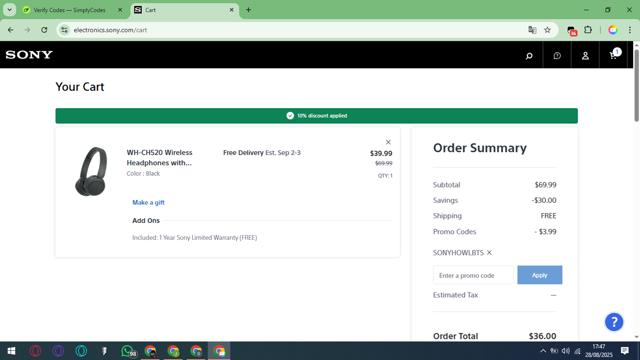Viewport: 640px width, 360px height.
Task: Open the Sony site search icon
Action: coord(529,56)
